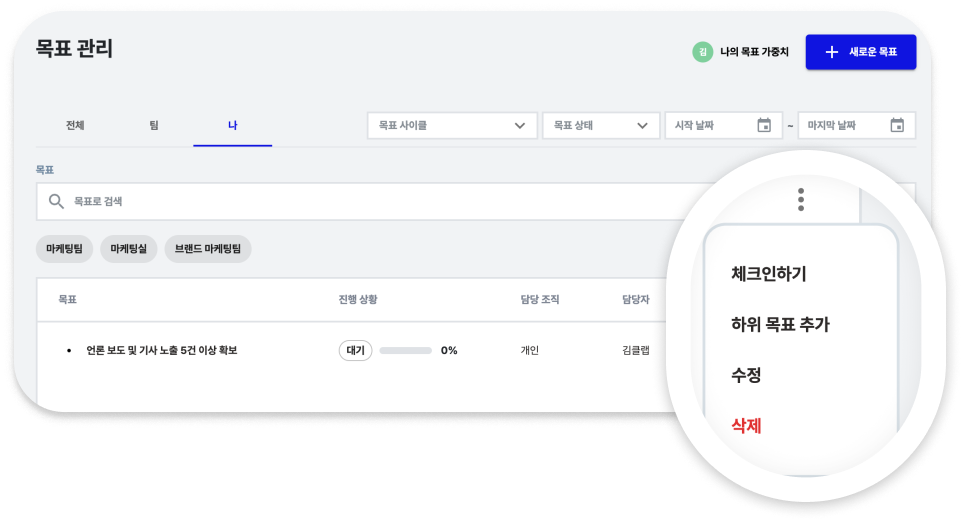962x521 pixels.
Task: Click the 진행 상황 column header
Action: pos(358,299)
